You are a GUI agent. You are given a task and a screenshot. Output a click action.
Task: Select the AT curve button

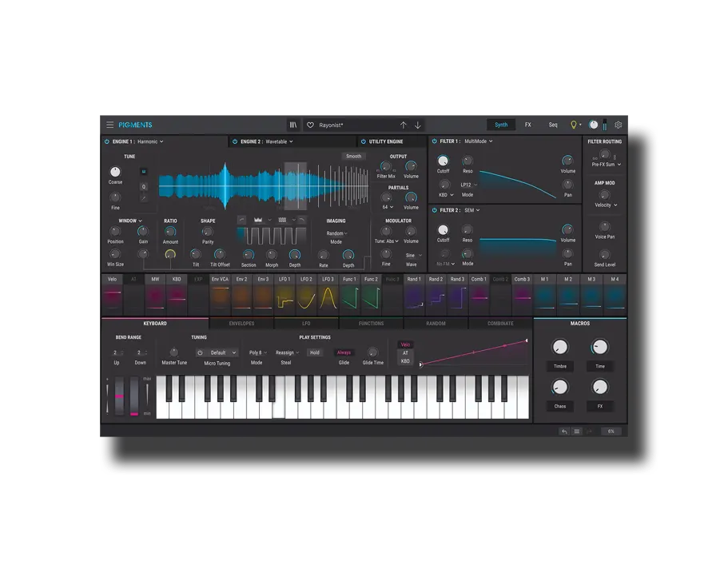click(405, 353)
